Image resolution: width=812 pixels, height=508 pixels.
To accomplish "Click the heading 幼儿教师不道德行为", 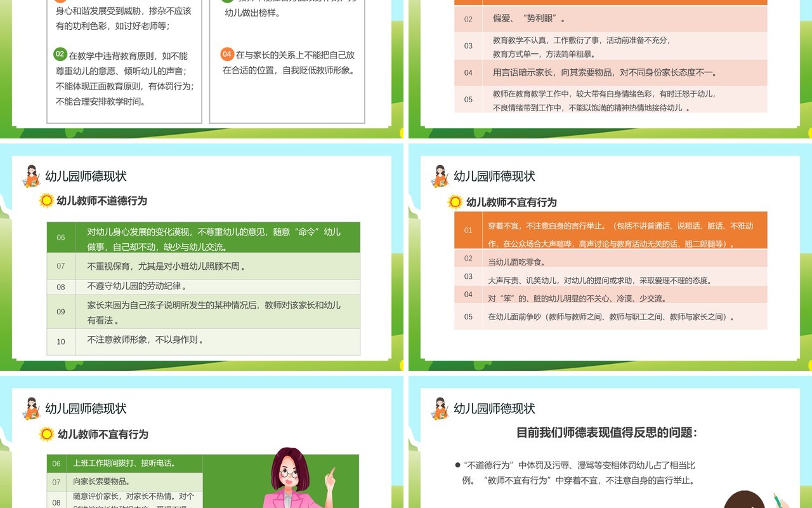I will (102, 201).
